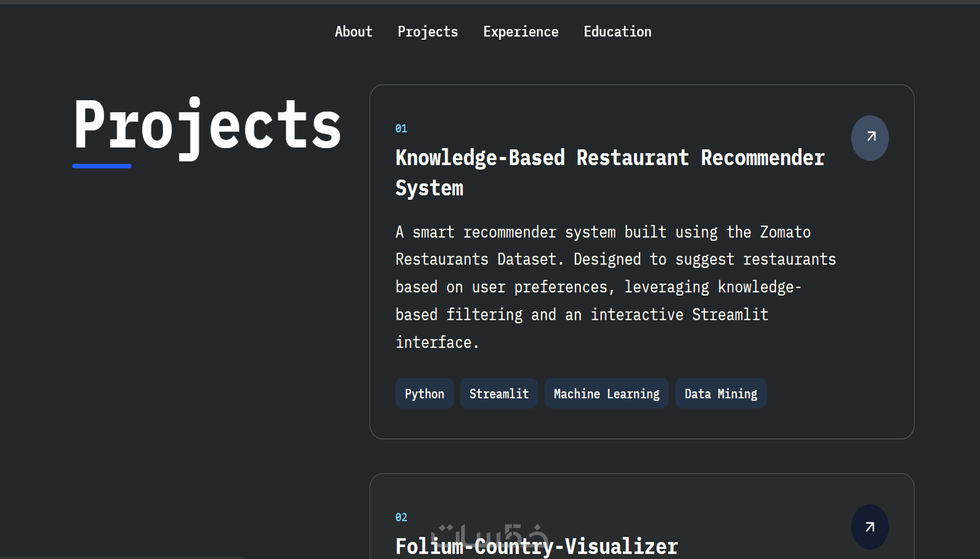This screenshot has height=559, width=980.
Task: Open the Folium-Country-Visualizer arrow link
Action: pyautogui.click(x=869, y=527)
